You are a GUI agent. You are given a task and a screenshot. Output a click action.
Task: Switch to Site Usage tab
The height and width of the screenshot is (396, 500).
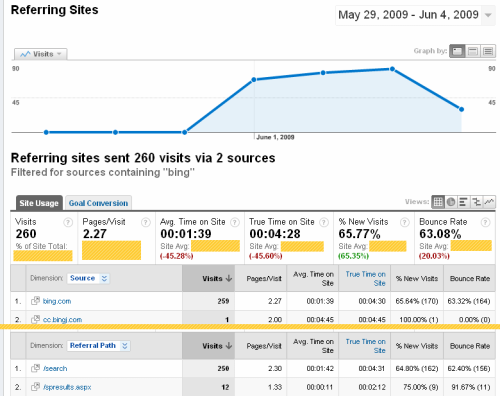pos(39,203)
